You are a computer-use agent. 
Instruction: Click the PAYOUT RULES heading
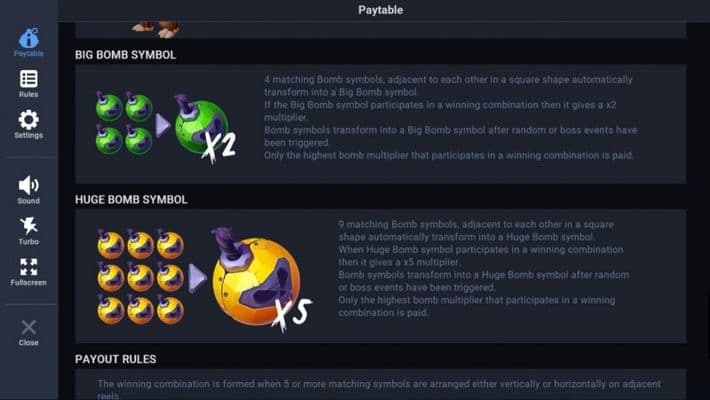click(115, 358)
